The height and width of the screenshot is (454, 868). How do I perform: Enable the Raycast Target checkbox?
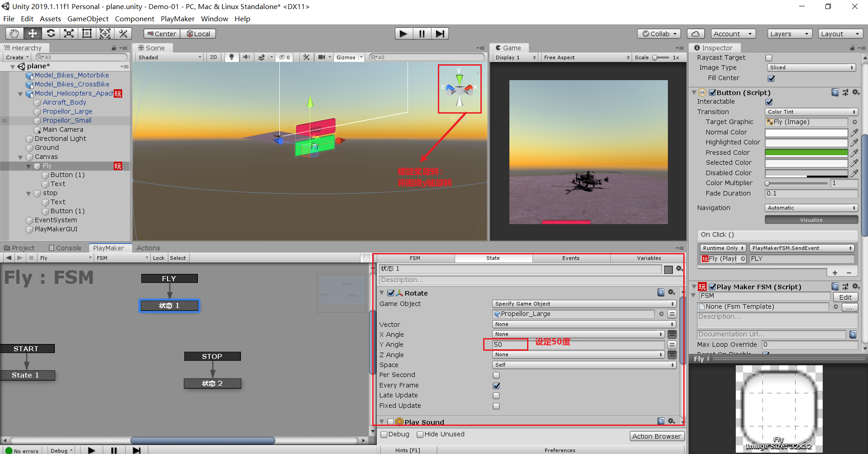pyautogui.click(x=768, y=57)
